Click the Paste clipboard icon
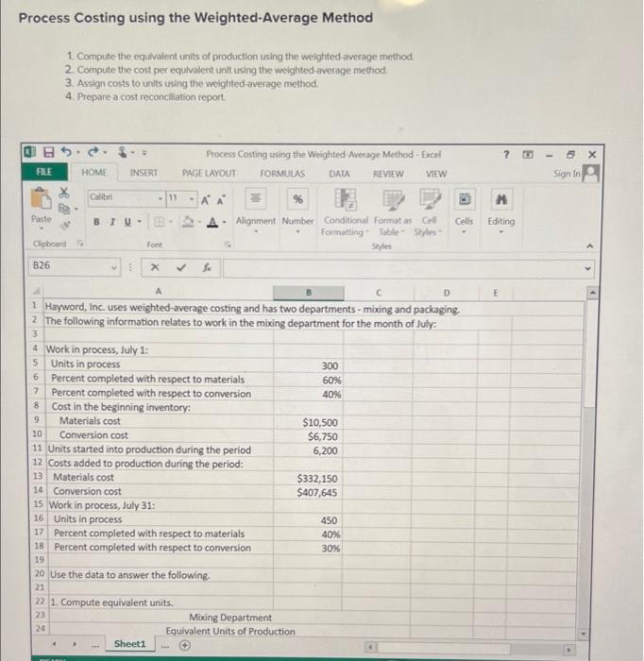 [42, 198]
